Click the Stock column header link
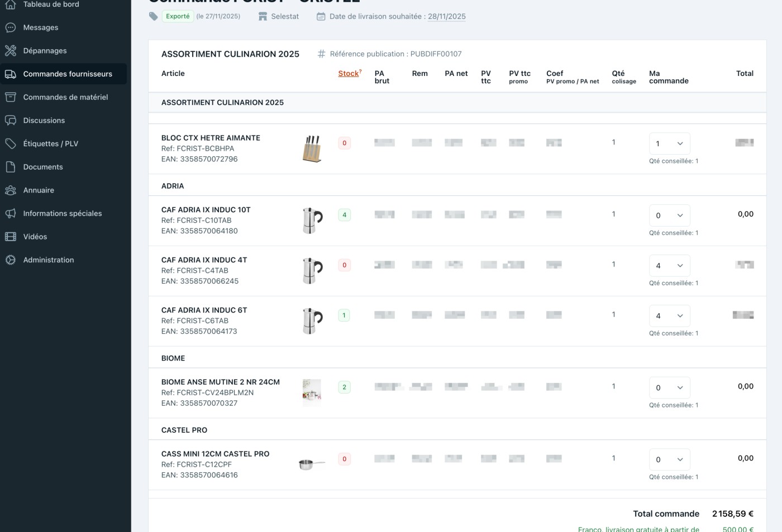The height and width of the screenshot is (532, 782). (x=349, y=73)
